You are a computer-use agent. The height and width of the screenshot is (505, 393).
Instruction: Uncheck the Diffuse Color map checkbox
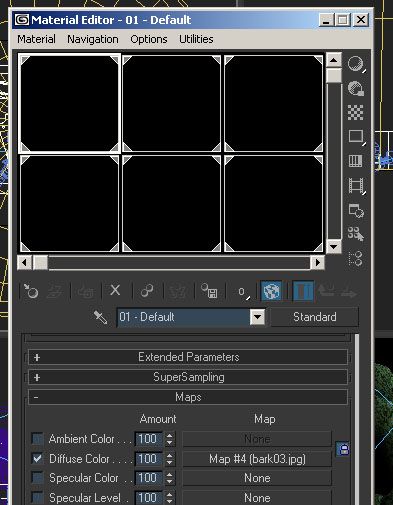point(37,459)
